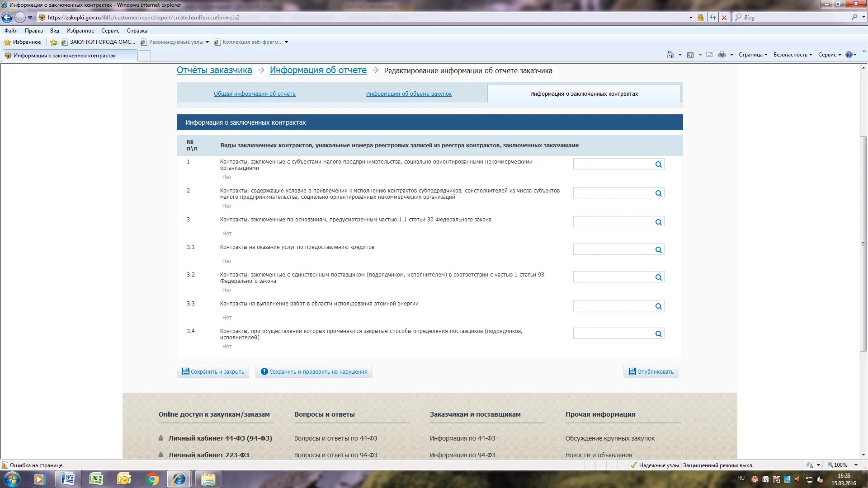Viewport: 868px width, 488px height.
Task: Click the browser back arrow button
Action: [7, 18]
